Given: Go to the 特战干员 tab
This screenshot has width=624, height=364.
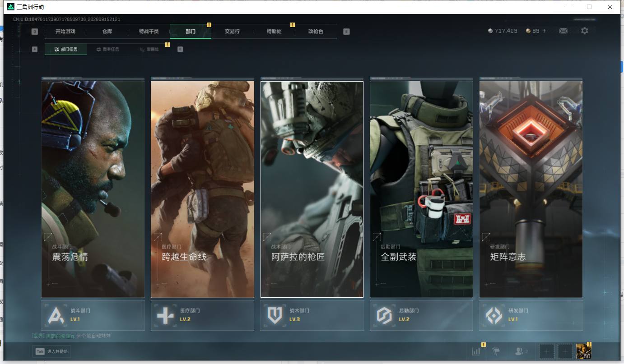Looking at the screenshot, I should pos(149,32).
